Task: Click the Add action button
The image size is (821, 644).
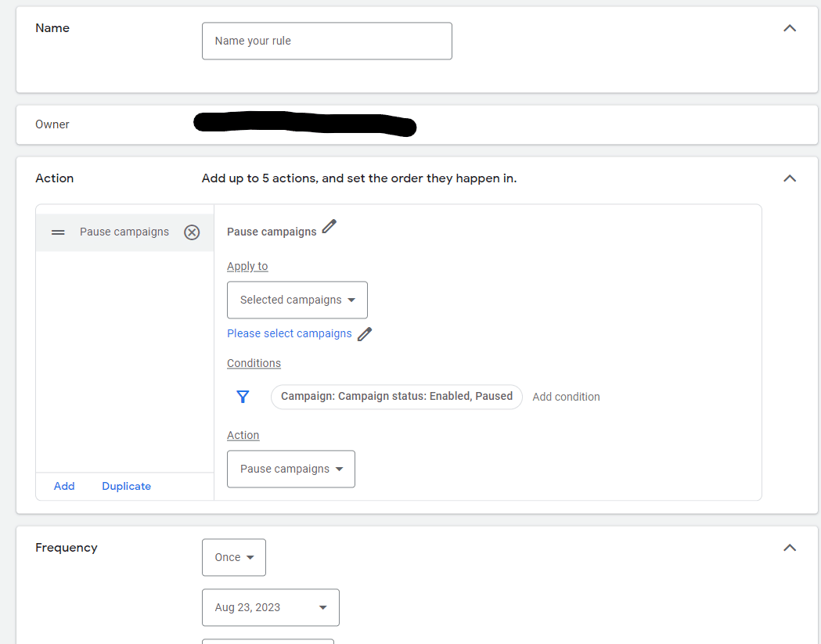Action: click(64, 486)
